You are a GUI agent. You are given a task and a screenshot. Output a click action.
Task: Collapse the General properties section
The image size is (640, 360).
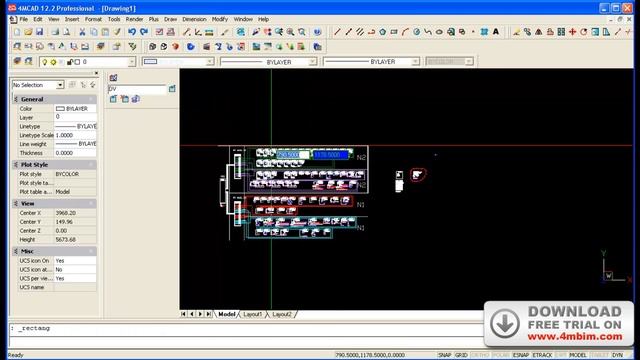(16, 99)
